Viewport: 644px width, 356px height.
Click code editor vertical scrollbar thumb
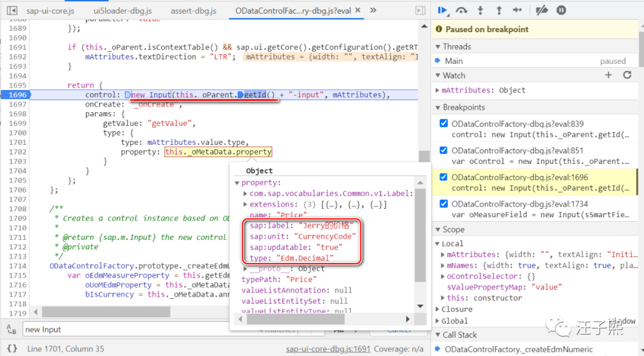pos(424,156)
